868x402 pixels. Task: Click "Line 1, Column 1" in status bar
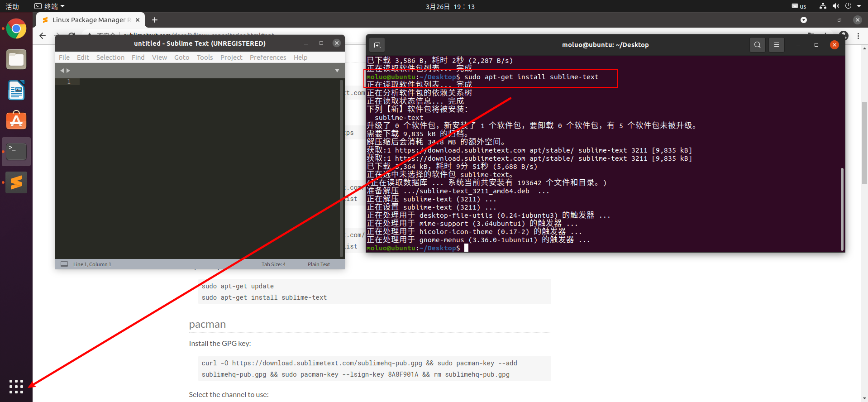coord(92,264)
